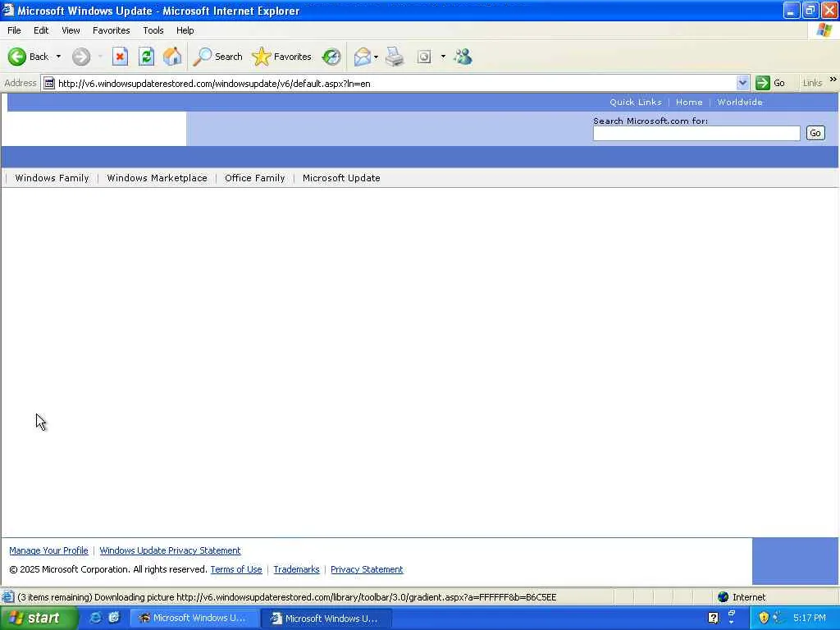Screen dimensions: 840x630
Task: Click the Edit page icon
Action: 424,57
